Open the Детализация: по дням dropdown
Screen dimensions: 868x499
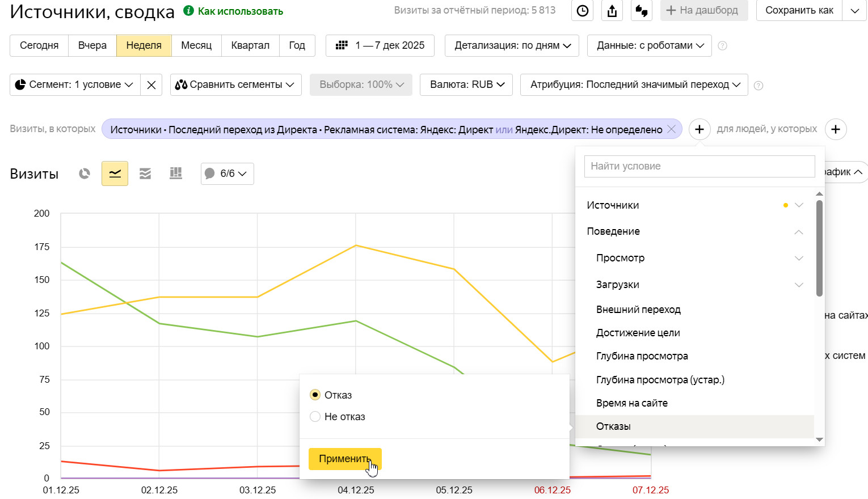(x=512, y=45)
